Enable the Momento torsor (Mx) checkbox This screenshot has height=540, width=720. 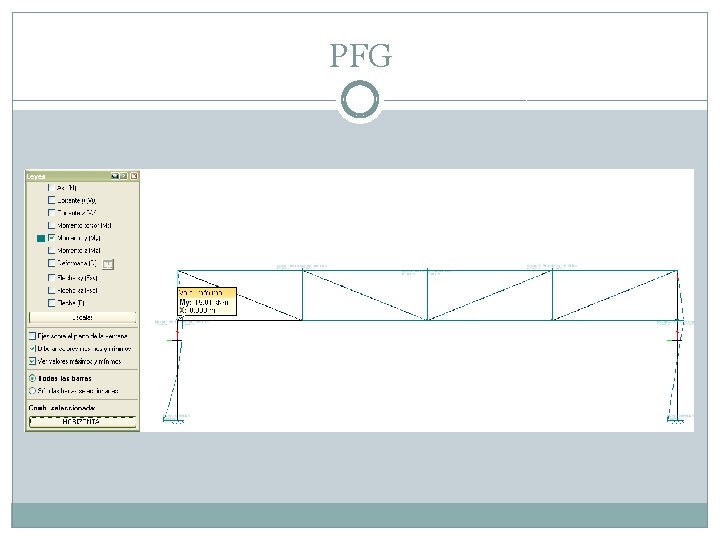click(x=51, y=225)
